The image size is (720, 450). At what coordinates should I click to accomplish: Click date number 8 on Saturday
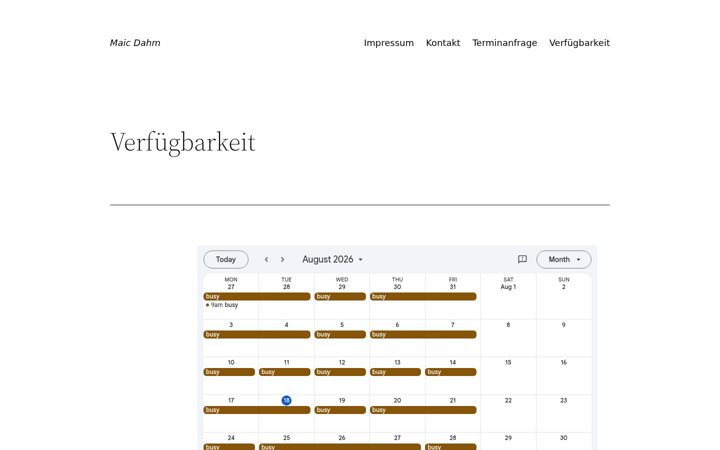[508, 325]
